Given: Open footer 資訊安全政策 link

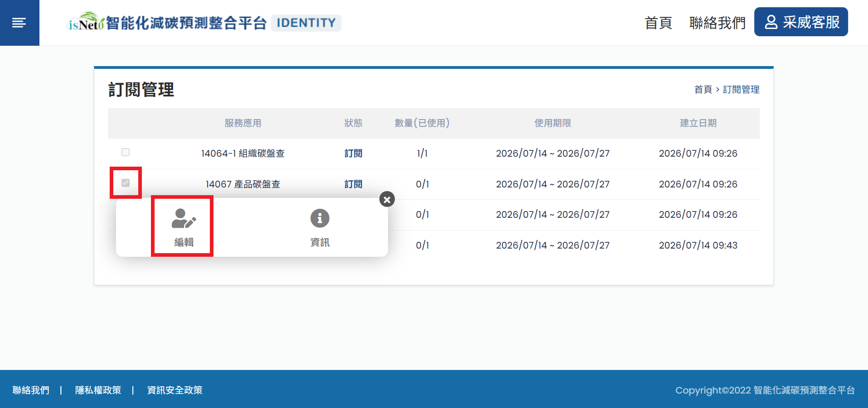Looking at the screenshot, I should [175, 390].
